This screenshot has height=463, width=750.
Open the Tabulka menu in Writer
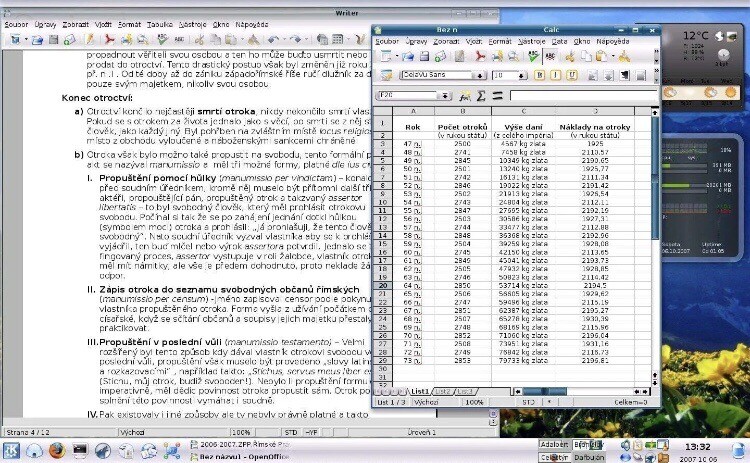pos(159,24)
